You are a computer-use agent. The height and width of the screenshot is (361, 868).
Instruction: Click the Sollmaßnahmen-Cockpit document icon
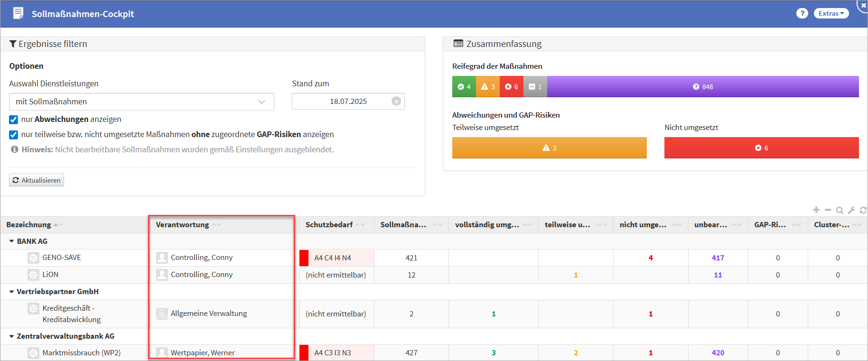(18, 13)
